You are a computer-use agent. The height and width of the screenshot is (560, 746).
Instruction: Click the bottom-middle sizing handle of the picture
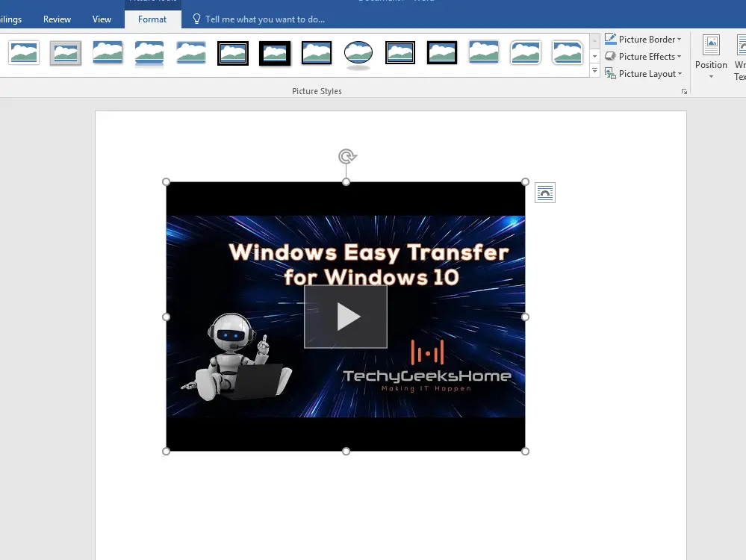(346, 451)
